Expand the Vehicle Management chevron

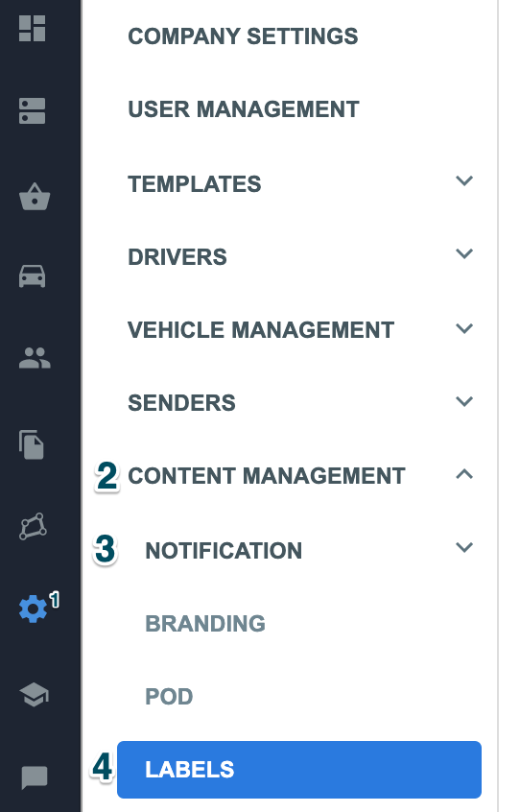[x=464, y=328]
